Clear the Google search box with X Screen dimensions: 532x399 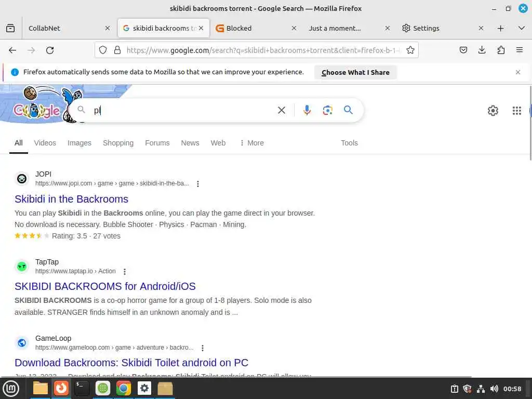tap(281, 110)
